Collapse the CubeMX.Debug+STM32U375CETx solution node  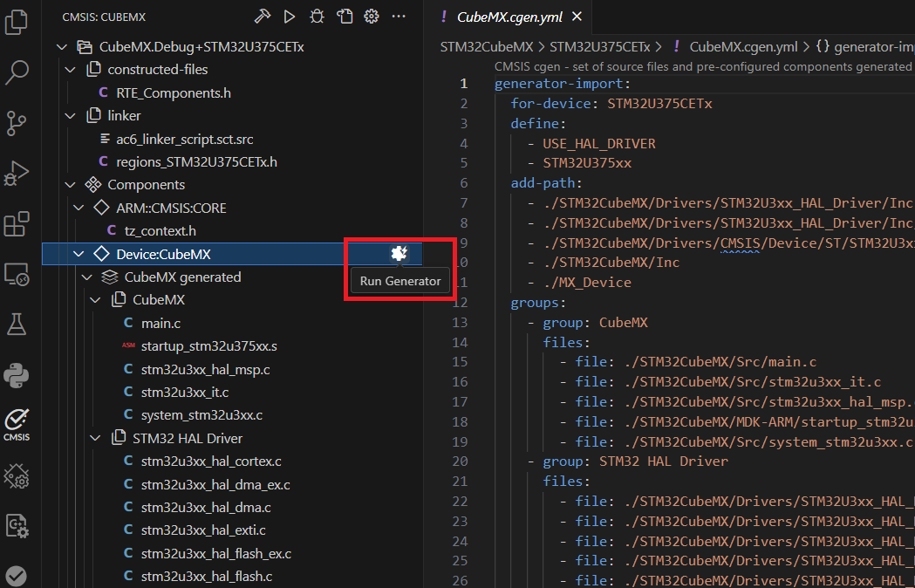(60, 46)
